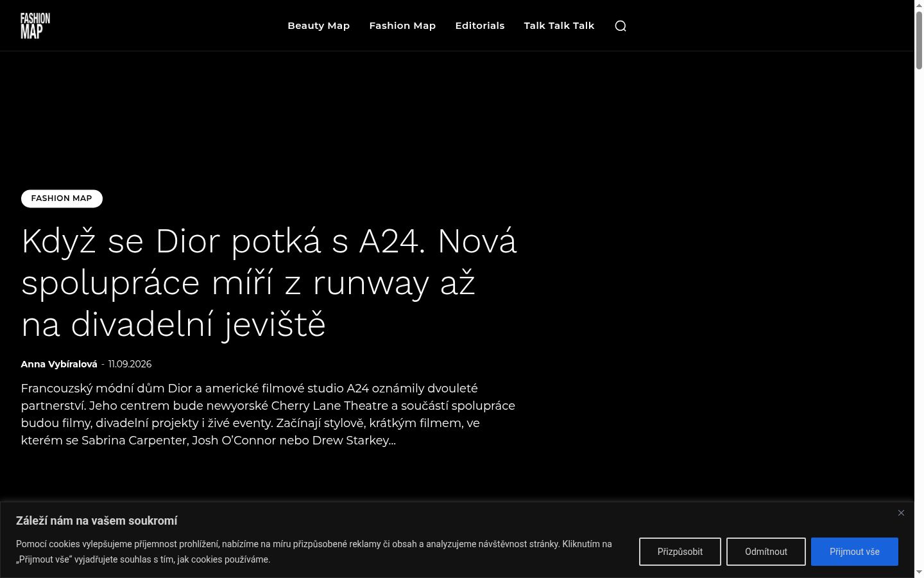This screenshot has width=924, height=578.
Task: Open the Editorials menu item
Action: pos(480,26)
